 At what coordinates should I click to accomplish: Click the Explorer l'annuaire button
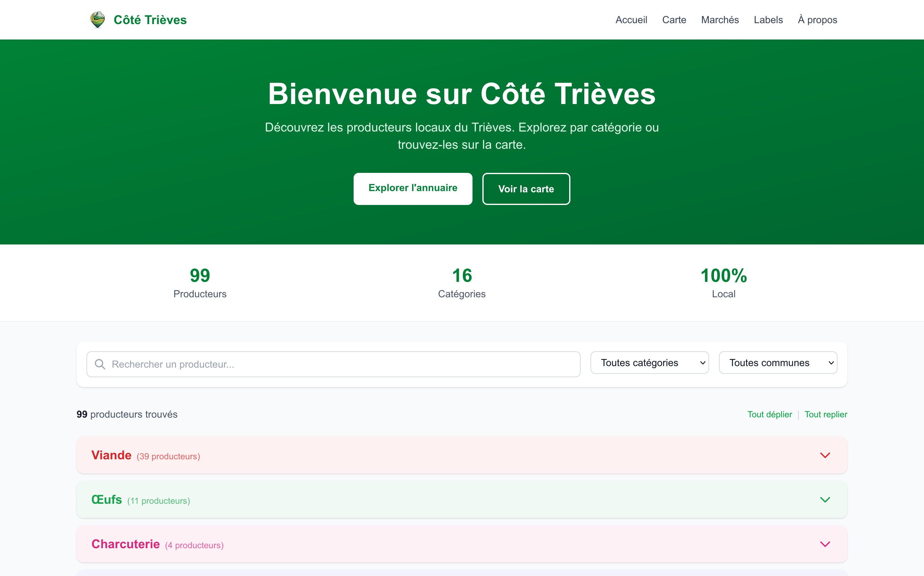tap(413, 188)
